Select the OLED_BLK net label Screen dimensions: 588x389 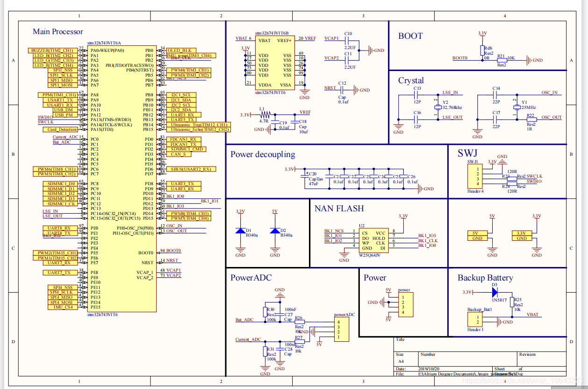181,50
